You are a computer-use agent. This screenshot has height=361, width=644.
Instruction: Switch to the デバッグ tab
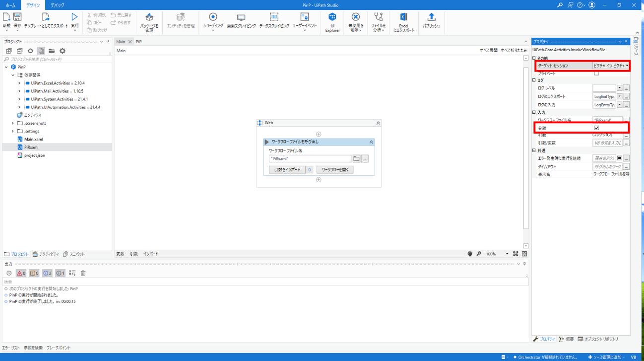tap(57, 5)
